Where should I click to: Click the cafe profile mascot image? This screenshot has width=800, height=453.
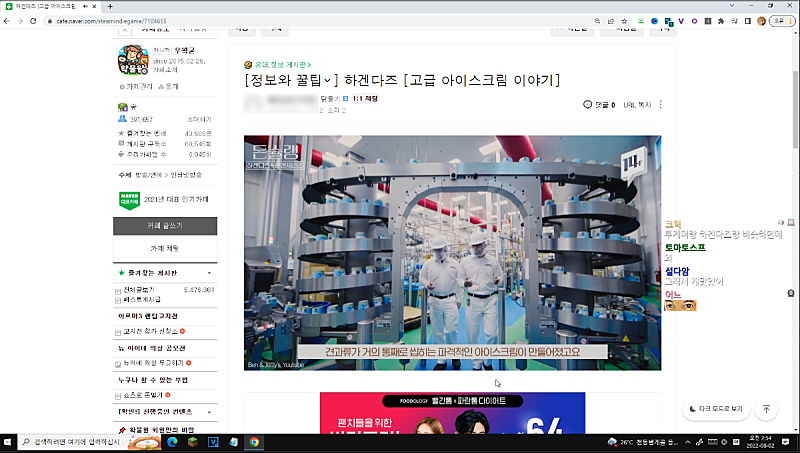133,60
